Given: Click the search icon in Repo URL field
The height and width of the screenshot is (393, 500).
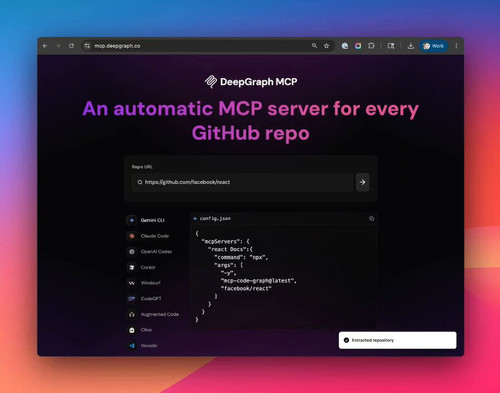Looking at the screenshot, I should 140,182.
